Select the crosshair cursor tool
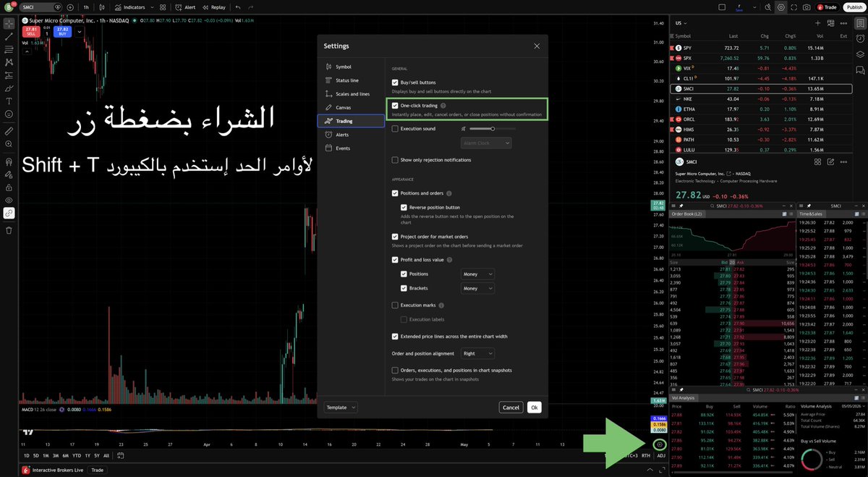This screenshot has width=868, height=477. tap(9, 23)
